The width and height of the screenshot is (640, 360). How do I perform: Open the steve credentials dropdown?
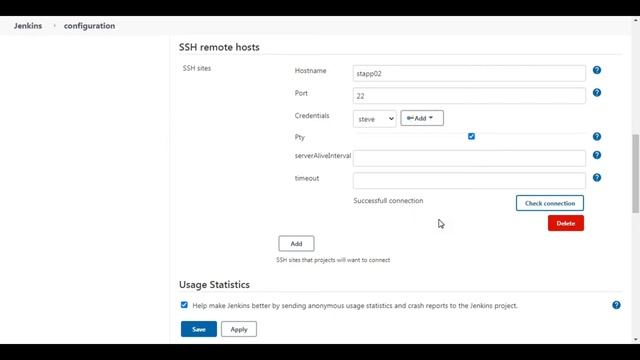tap(374, 119)
